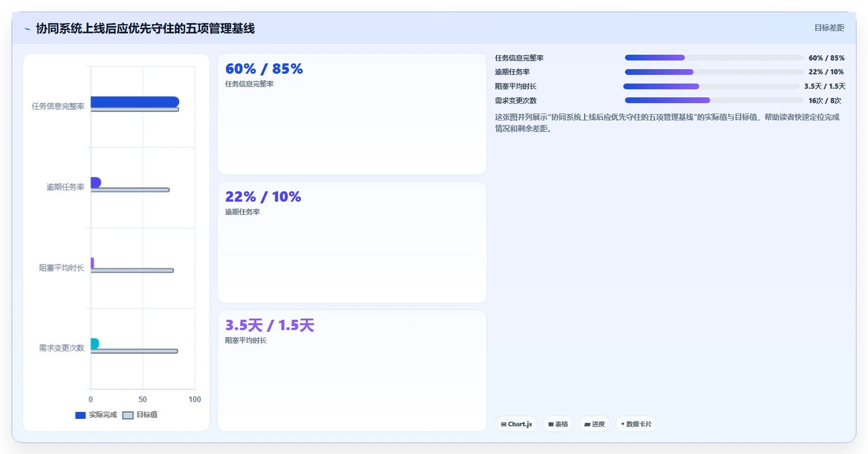Click the 逾期任务率 progress bar

click(x=714, y=72)
